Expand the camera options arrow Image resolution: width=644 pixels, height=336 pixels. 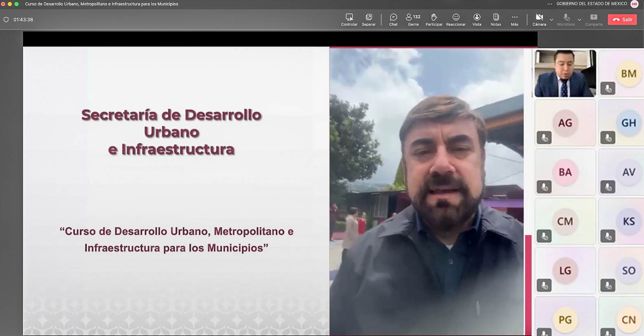551,19
